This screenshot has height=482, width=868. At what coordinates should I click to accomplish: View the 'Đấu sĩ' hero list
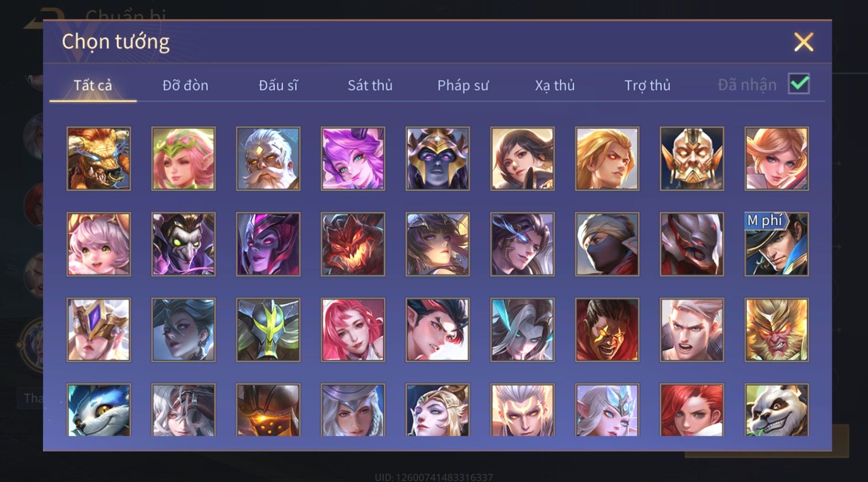point(278,85)
